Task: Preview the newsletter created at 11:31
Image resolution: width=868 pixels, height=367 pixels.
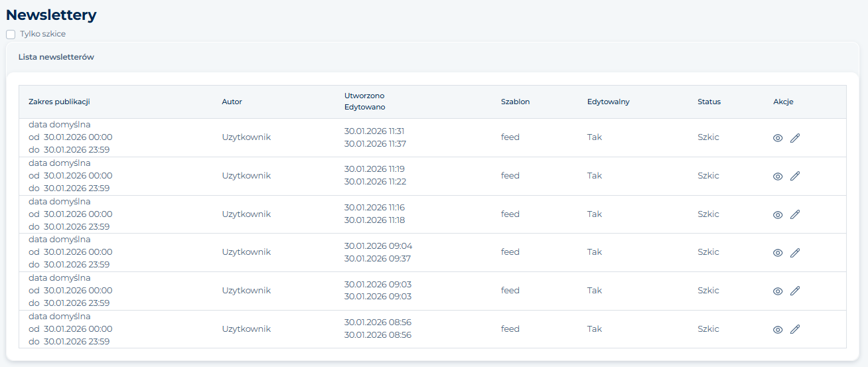Action: coord(778,138)
